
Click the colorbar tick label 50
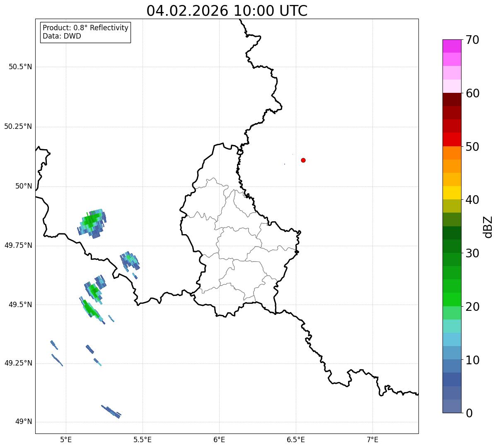[472, 147]
